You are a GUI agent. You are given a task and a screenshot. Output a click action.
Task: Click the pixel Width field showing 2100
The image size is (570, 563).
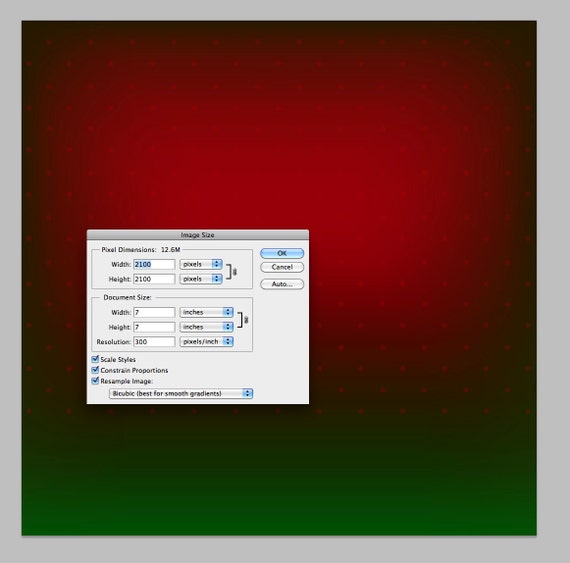[x=154, y=264]
